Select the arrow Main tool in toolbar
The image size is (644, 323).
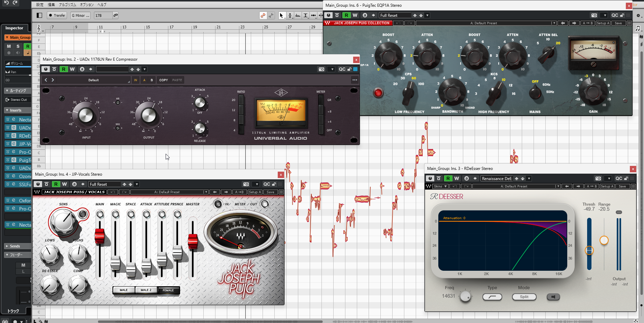pos(281,16)
